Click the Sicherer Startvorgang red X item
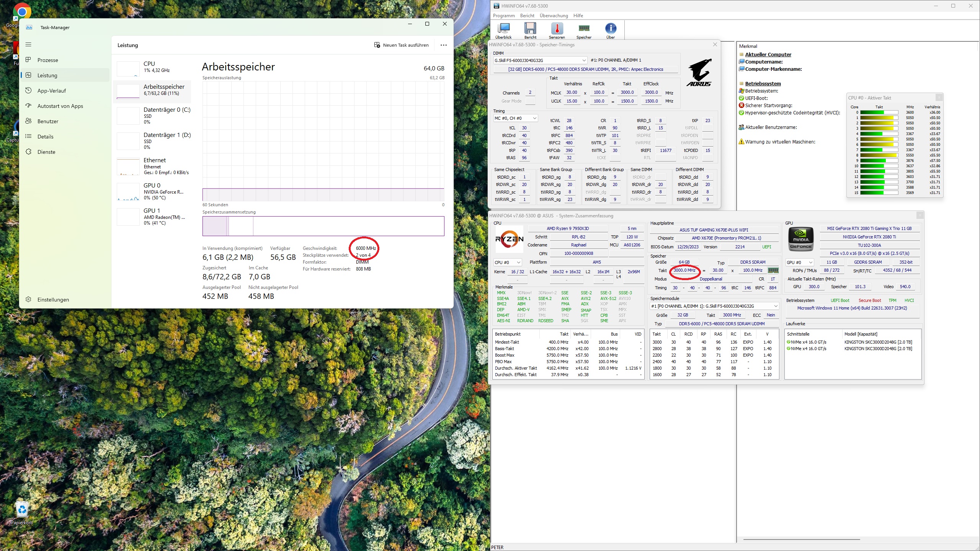 click(x=766, y=105)
